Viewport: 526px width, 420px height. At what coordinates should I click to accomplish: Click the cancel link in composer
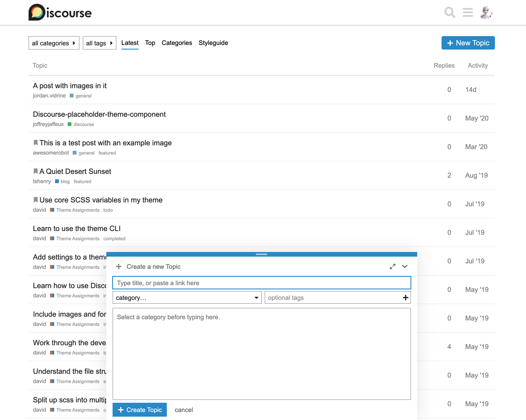[184, 410]
